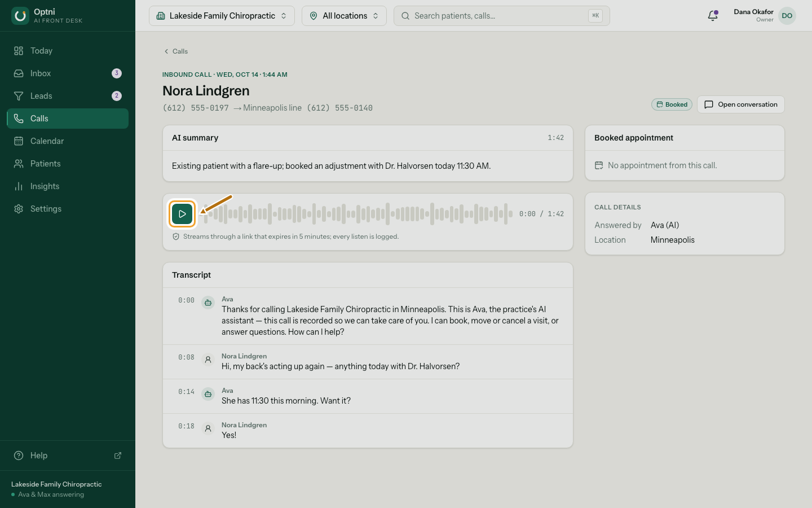Click the Optni logo icon
Image resolution: width=812 pixels, height=508 pixels.
pyautogui.click(x=20, y=16)
